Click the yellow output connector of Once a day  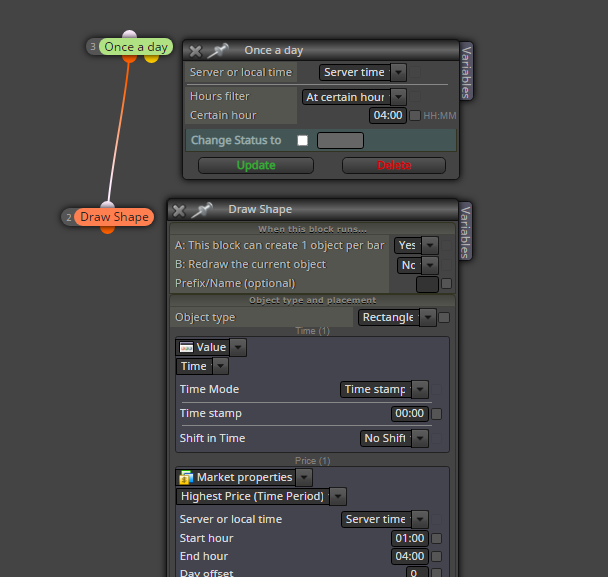(151, 59)
